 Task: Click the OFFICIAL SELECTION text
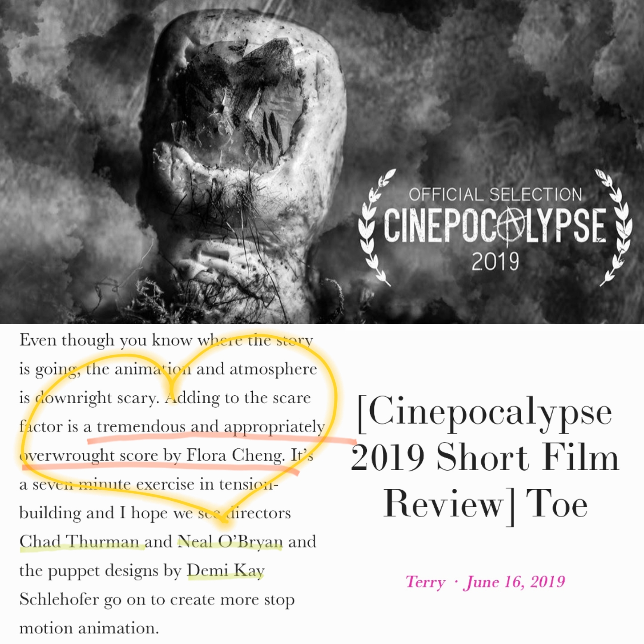coord(495,194)
